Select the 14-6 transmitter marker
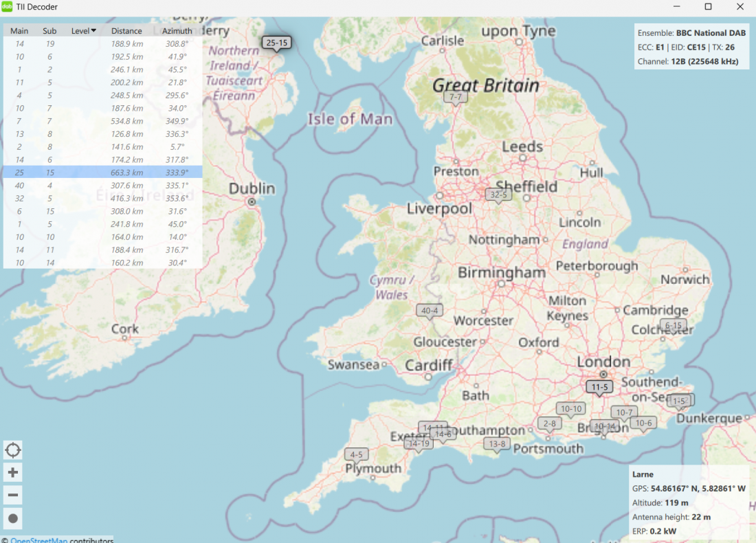 point(443,434)
